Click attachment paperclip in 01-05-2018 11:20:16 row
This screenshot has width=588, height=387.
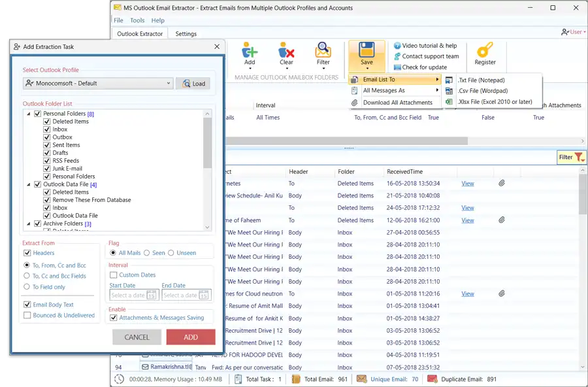[x=501, y=294]
